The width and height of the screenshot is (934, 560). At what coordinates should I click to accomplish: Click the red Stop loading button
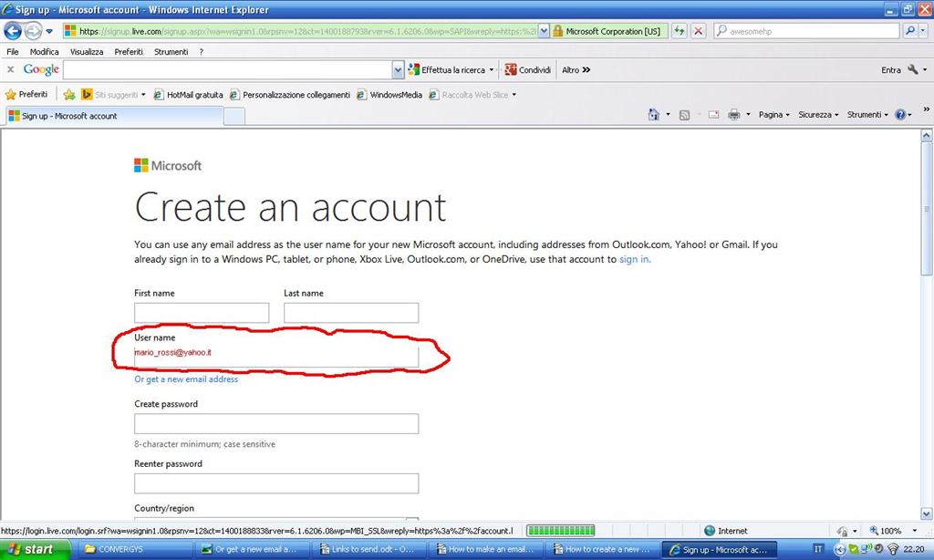(x=698, y=31)
